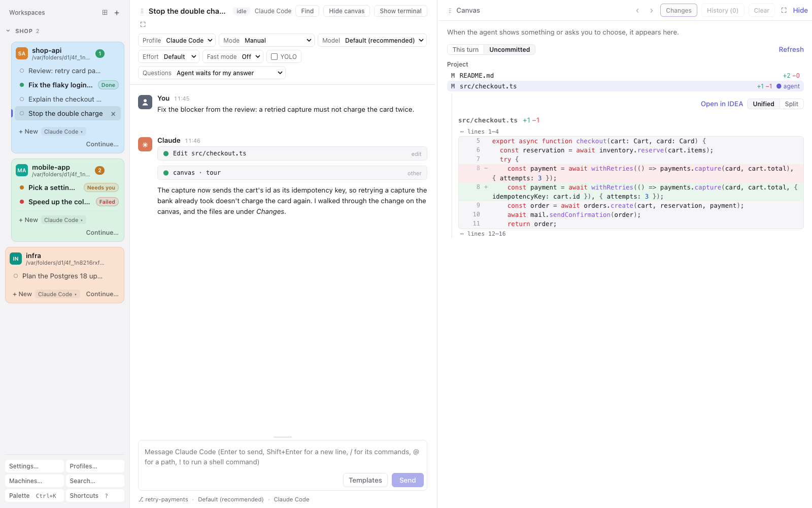This screenshot has width=812, height=508.
Task: Enable the YOLO checkbox
Action: (275, 57)
